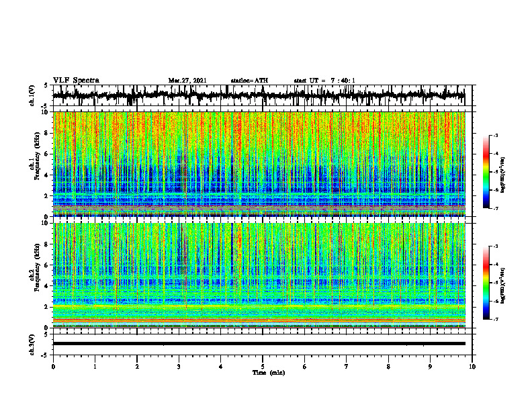
Task: Click the "-4" label on ch.2 color bar
Action: point(496,265)
